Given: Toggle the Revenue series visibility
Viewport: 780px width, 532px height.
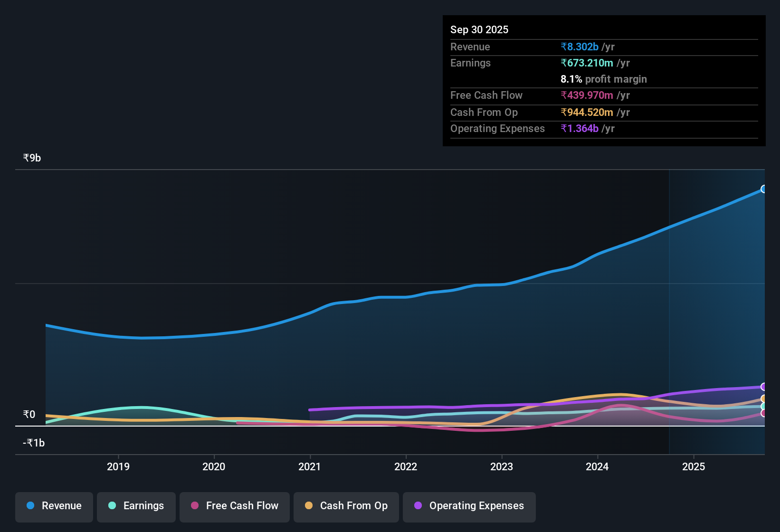Looking at the screenshot, I should (54, 507).
